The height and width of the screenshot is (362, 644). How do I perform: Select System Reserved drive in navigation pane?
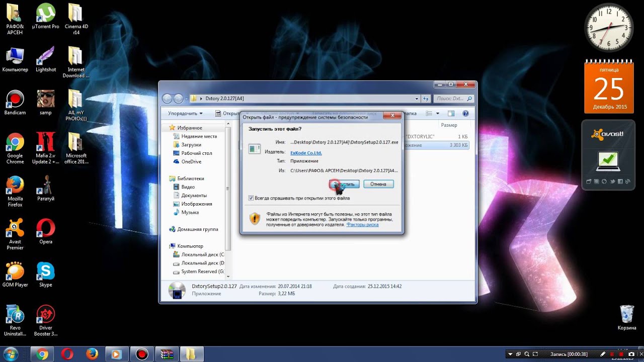[x=198, y=271]
